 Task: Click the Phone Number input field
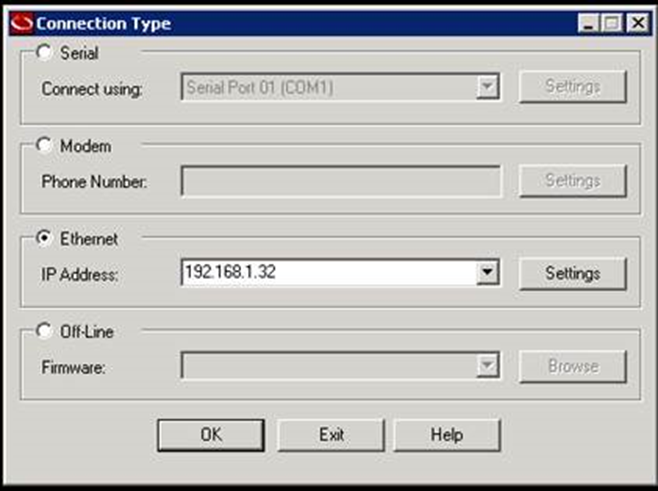[340, 181]
